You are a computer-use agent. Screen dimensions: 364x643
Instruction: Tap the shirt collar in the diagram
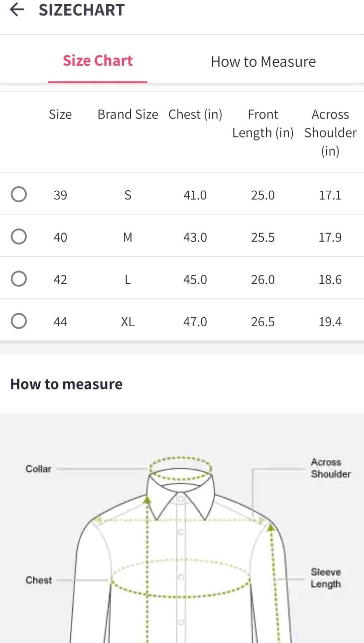click(181, 493)
